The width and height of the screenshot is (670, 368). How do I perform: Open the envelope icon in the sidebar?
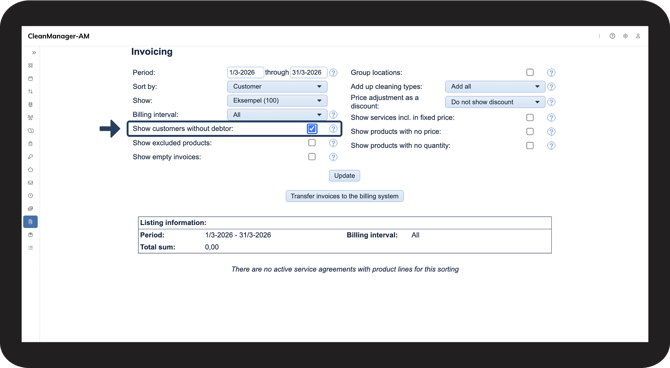coord(30,183)
